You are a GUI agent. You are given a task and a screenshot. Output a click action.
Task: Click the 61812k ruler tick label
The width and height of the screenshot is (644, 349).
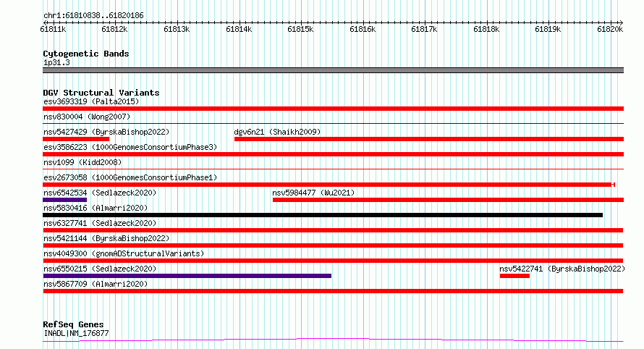tap(114, 29)
